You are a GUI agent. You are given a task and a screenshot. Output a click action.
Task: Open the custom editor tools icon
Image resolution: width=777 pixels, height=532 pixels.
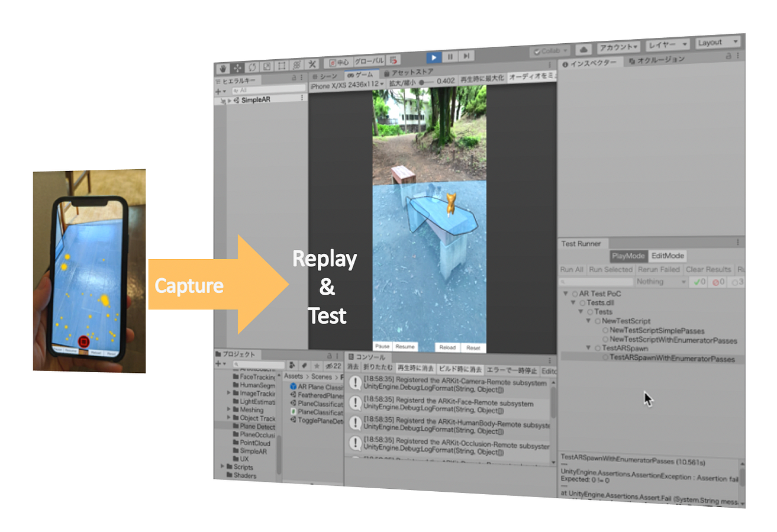(x=312, y=64)
